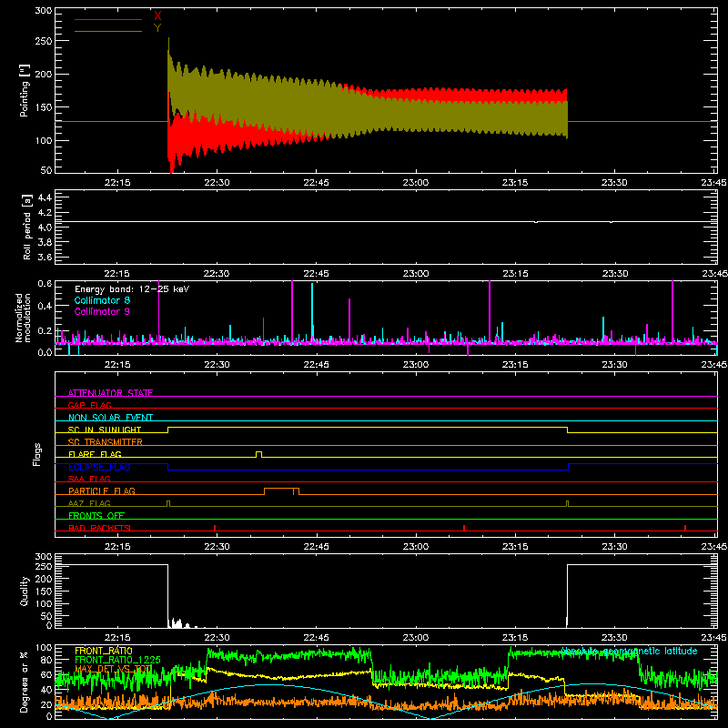The height and width of the screenshot is (728, 728).
Task: Click the '200' value on Pointing axis
Action: click(43, 74)
